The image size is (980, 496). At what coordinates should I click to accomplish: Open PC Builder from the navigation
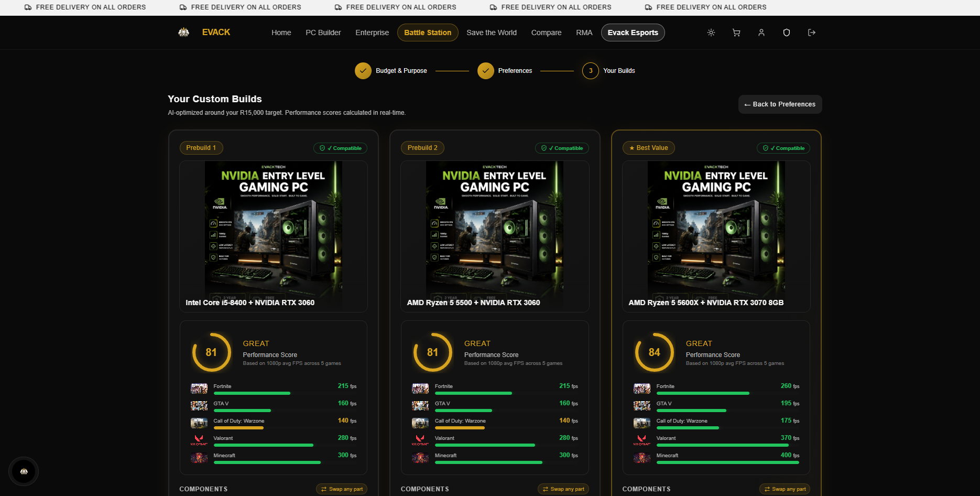pyautogui.click(x=323, y=33)
